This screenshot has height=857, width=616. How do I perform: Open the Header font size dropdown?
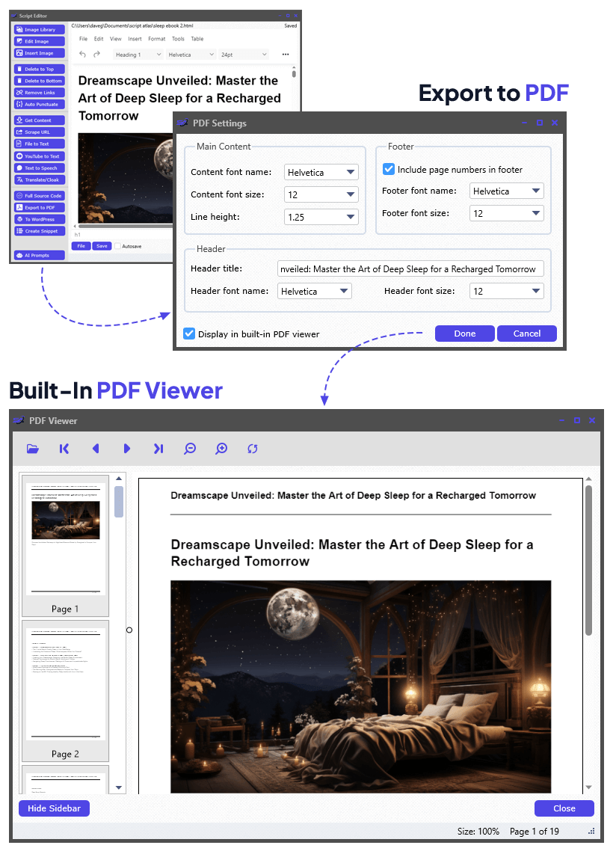(507, 292)
